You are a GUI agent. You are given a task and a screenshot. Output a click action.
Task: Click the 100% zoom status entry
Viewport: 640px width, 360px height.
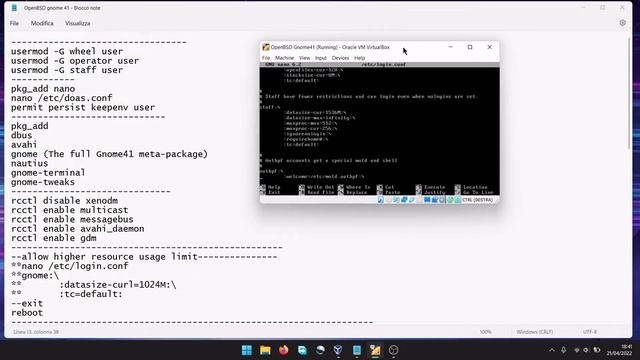(485, 332)
